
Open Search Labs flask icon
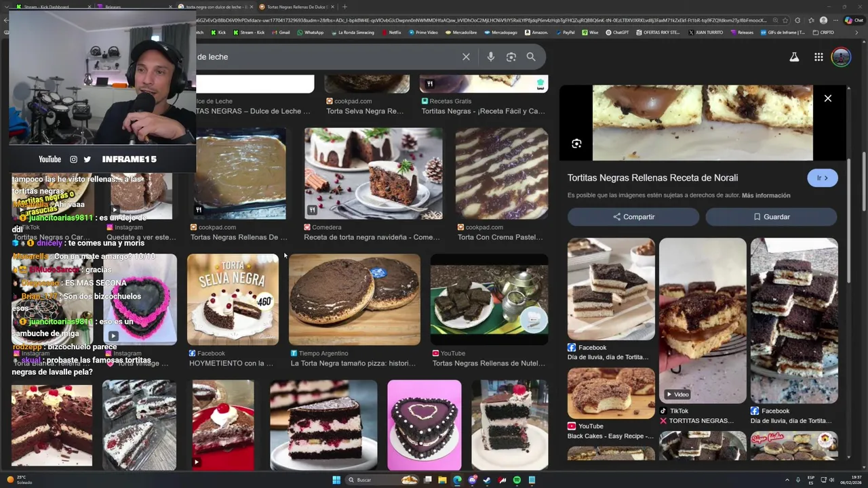(x=794, y=58)
